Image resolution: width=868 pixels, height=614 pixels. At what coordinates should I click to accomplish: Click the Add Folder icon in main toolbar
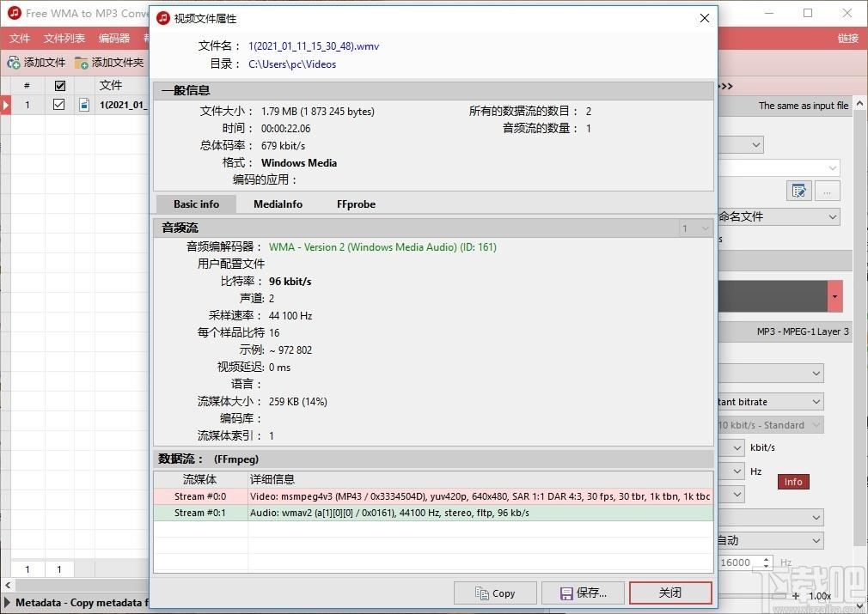pos(82,63)
